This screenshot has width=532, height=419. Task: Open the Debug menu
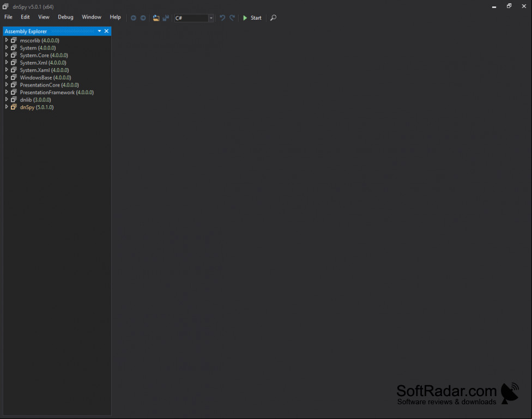pyautogui.click(x=65, y=17)
